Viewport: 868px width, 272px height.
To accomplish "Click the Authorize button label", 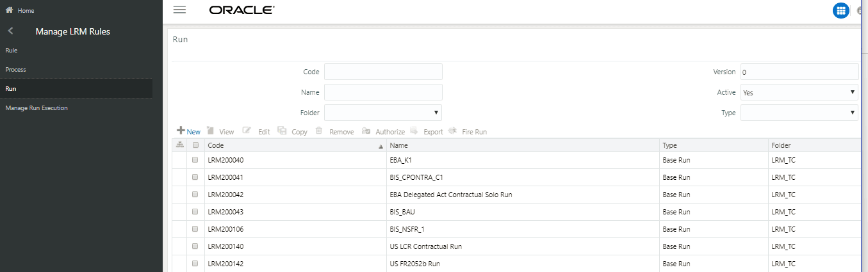I will (390, 132).
